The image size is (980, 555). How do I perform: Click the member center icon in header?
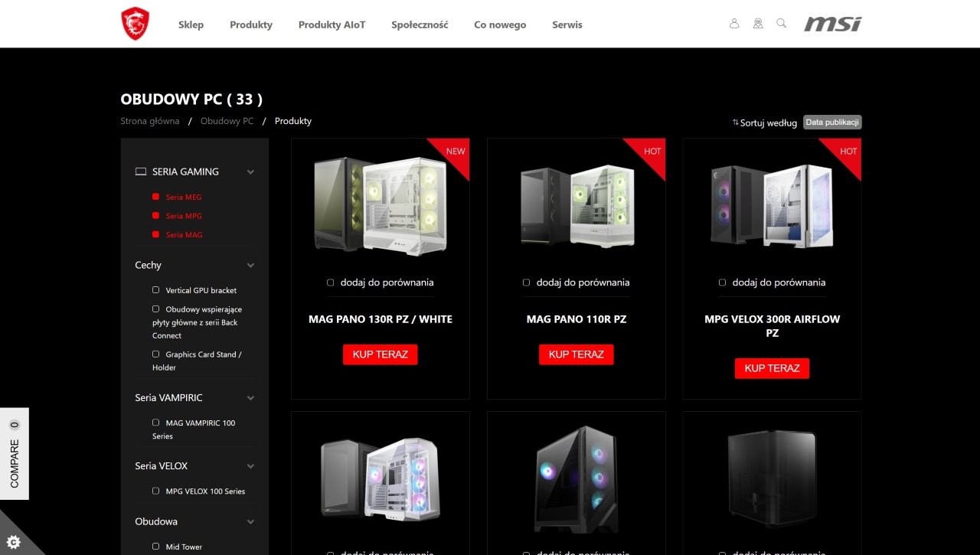[758, 24]
